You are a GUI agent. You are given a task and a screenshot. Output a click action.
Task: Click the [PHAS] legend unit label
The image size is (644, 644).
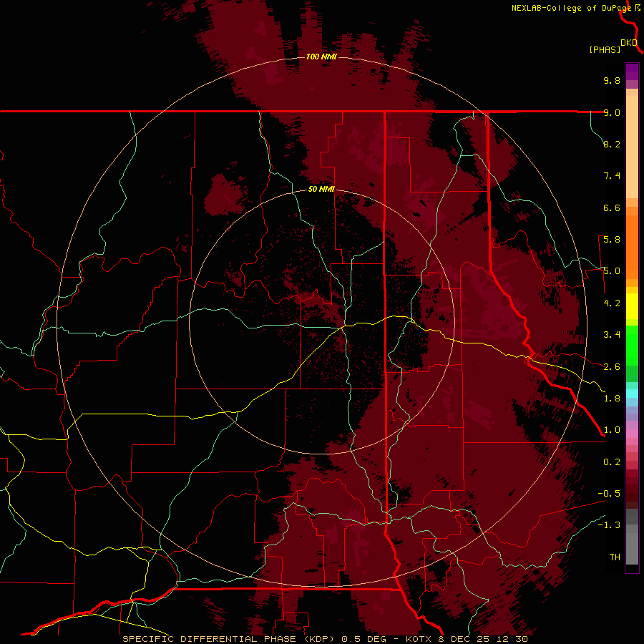[605, 49]
